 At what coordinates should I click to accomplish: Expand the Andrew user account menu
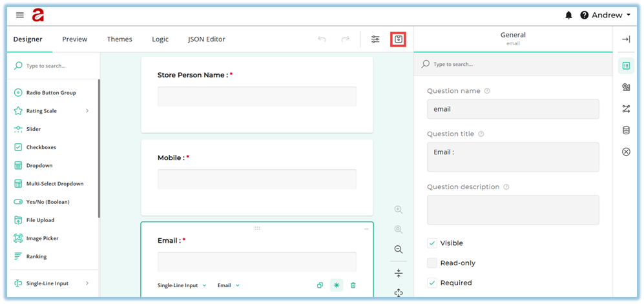coord(606,15)
